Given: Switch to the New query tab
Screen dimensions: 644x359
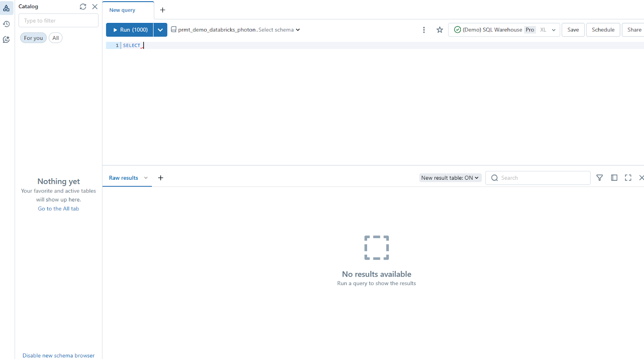Looking at the screenshot, I should [122, 10].
